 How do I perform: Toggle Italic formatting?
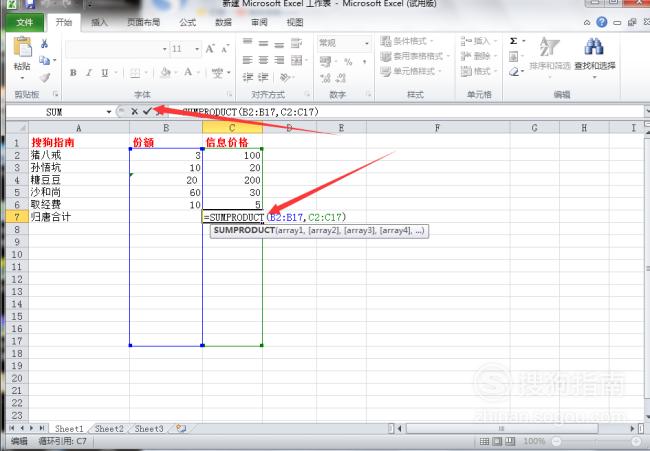tap(89, 73)
